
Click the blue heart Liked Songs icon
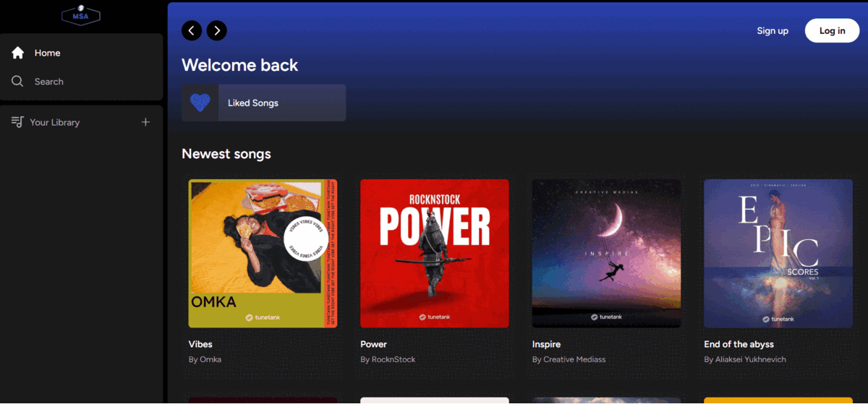(200, 103)
